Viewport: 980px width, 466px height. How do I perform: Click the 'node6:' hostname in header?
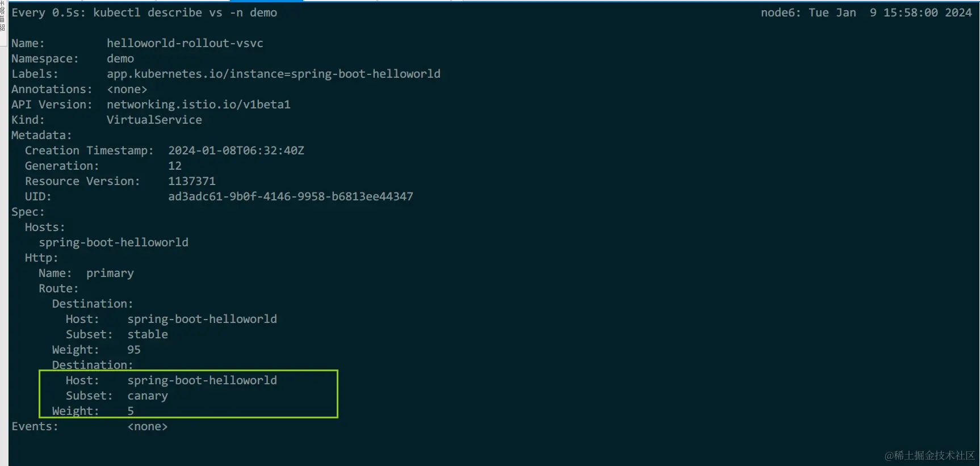[x=781, y=12]
